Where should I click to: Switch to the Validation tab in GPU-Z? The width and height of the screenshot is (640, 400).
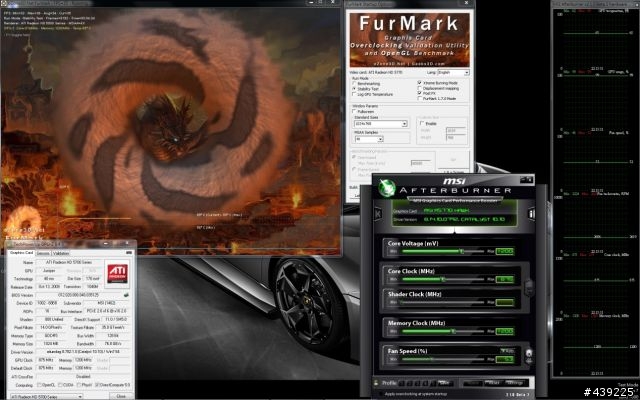pos(61,253)
